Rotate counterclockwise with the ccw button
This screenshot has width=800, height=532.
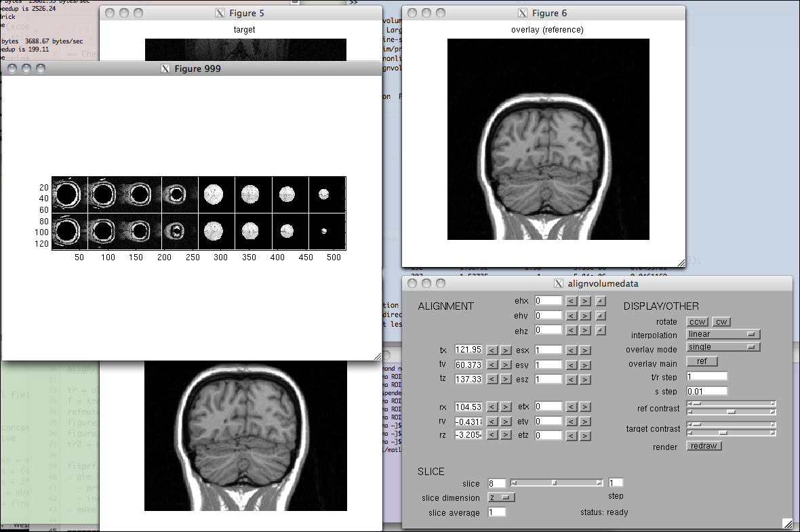pyautogui.click(x=697, y=322)
